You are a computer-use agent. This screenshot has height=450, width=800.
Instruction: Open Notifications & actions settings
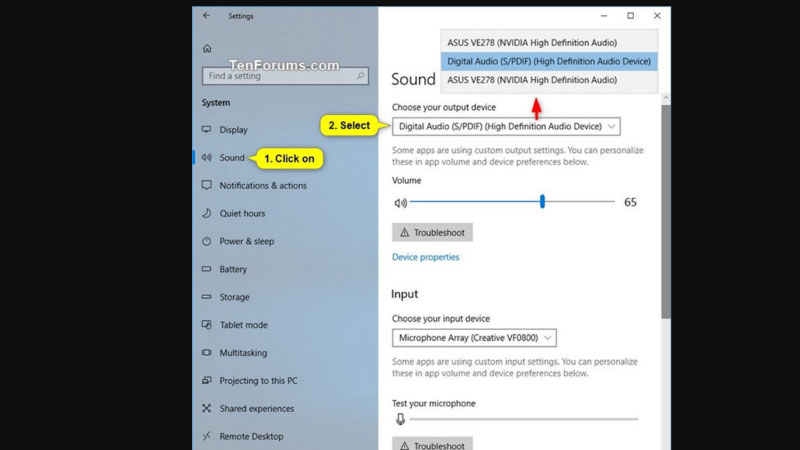(263, 186)
